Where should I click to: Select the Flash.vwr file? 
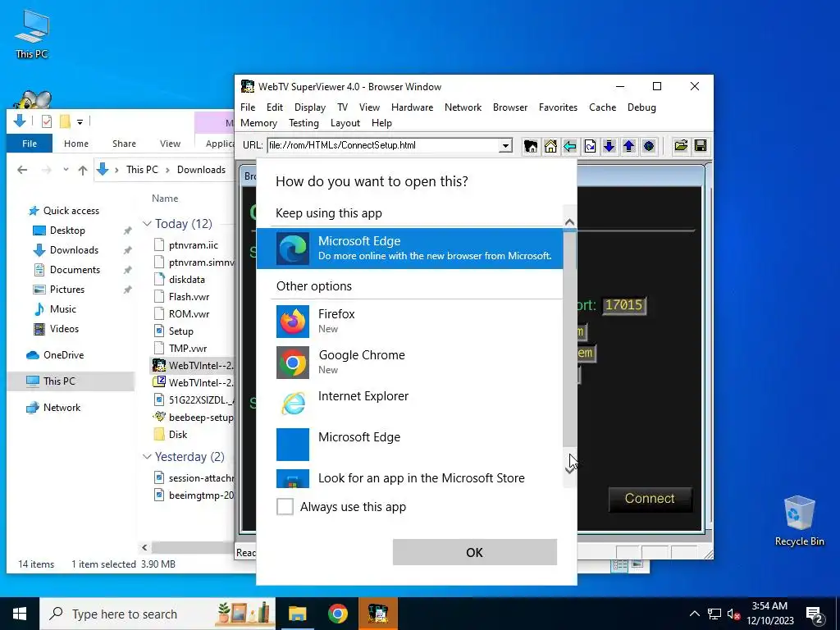pos(189,297)
